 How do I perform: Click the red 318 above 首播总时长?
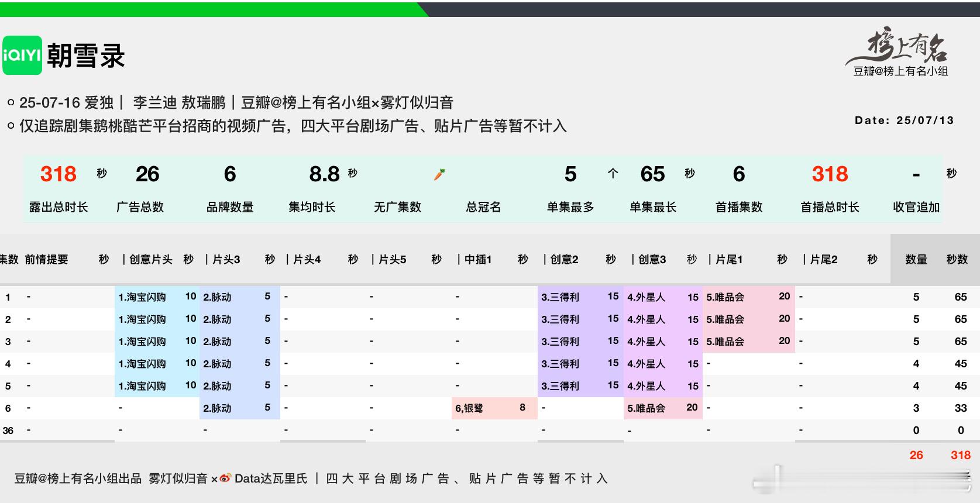click(830, 174)
